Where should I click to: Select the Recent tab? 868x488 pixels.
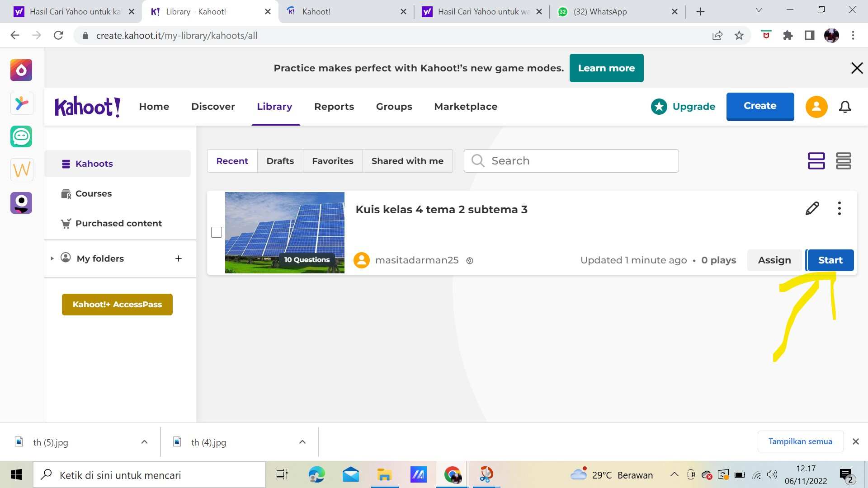point(232,161)
